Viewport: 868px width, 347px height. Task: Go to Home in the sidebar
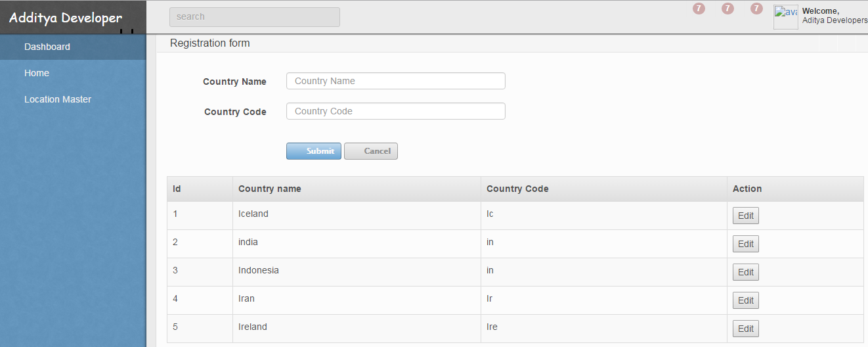[x=37, y=73]
